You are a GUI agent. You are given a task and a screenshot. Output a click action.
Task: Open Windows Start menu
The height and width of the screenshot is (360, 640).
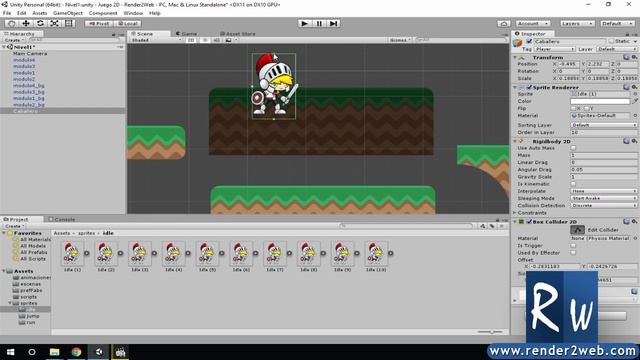point(11,352)
